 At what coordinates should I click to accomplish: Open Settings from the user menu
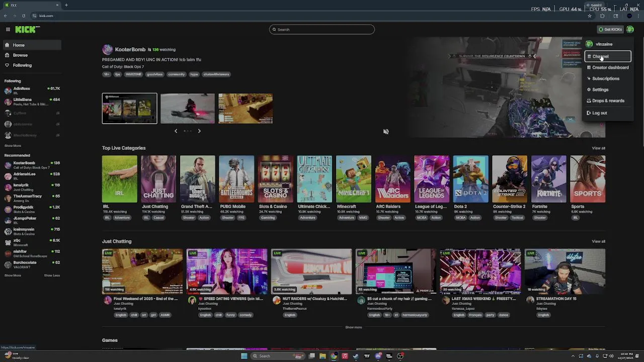pyautogui.click(x=608, y=89)
